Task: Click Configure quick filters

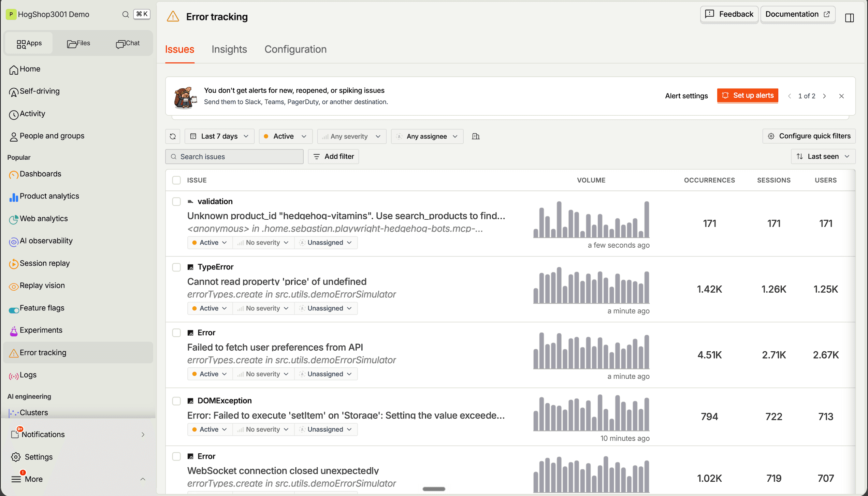Action: coord(809,136)
